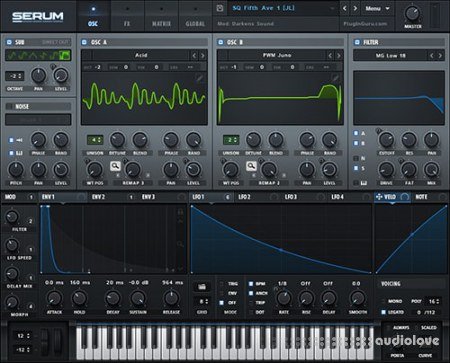Open the PWM Juno wavetable selector
The height and width of the screenshot is (363, 450).
pos(276,55)
